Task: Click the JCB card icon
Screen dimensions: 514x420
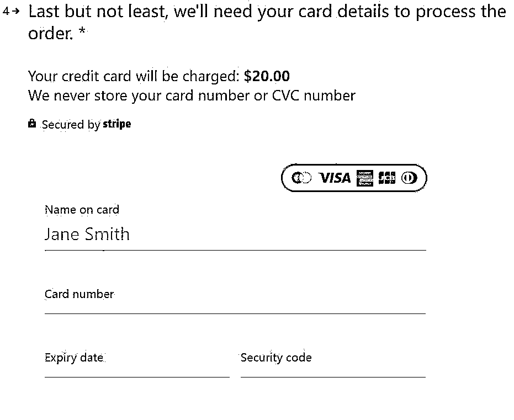Action: [x=387, y=178]
